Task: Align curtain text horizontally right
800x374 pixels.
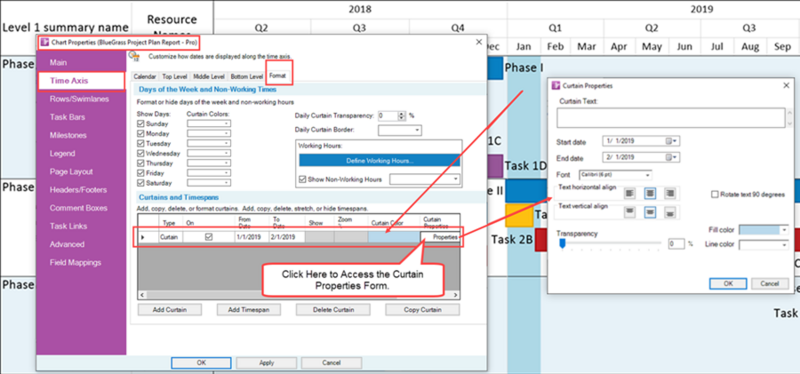Action: [x=669, y=193]
